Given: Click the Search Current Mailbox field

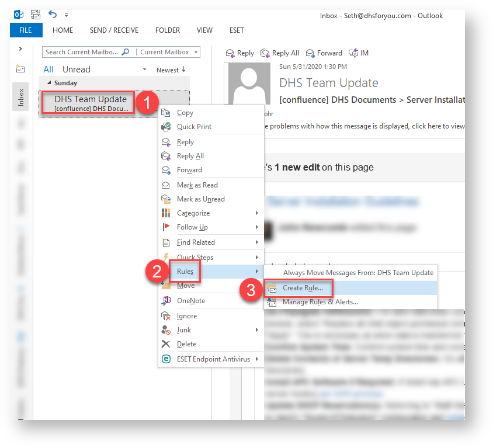Looking at the screenshot, I should point(82,53).
